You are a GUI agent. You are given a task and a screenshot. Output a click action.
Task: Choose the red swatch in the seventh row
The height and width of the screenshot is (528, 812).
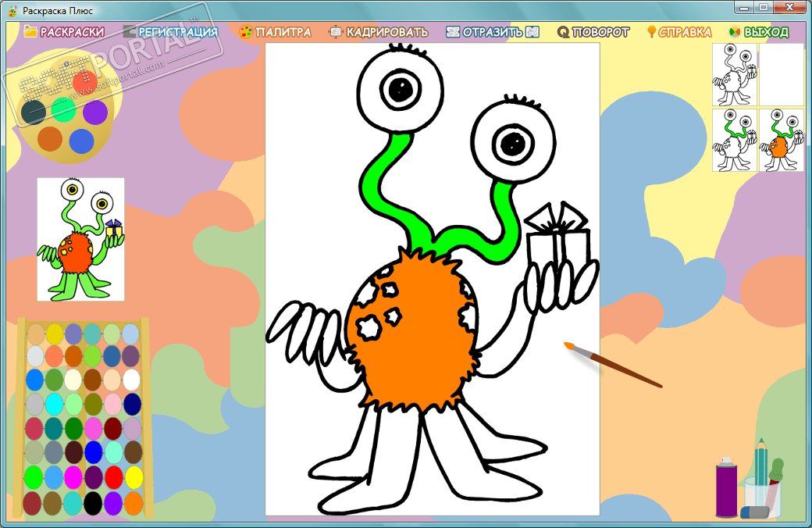(113, 477)
